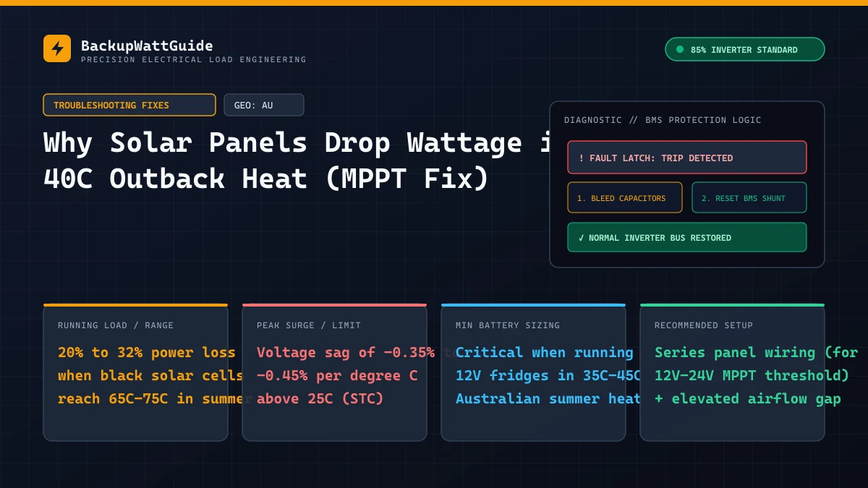Click the lightning bolt logo icon

click(x=57, y=48)
